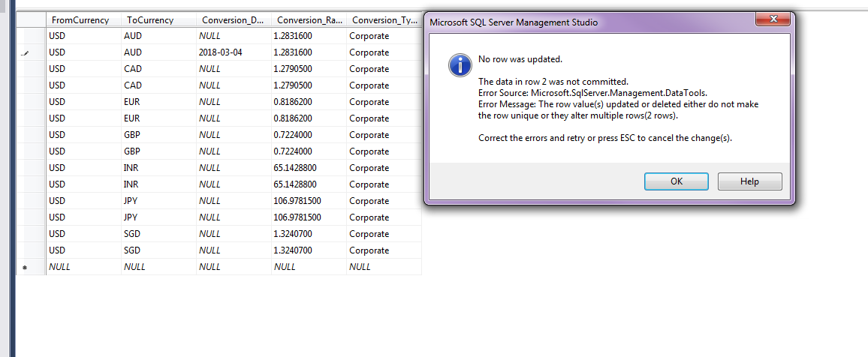Click the 2018-03-04 date cell
This screenshot has width=868, height=357.
234,52
